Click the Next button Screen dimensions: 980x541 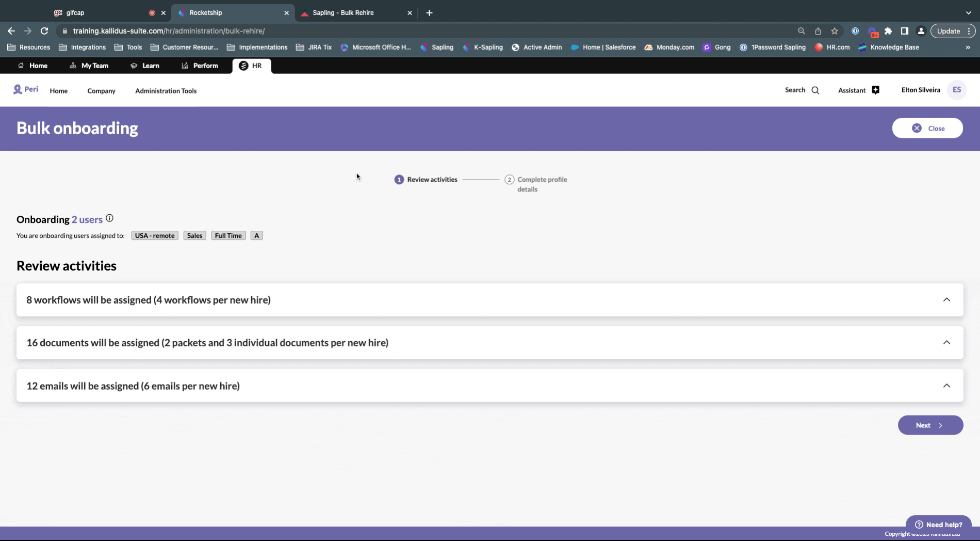930,425
